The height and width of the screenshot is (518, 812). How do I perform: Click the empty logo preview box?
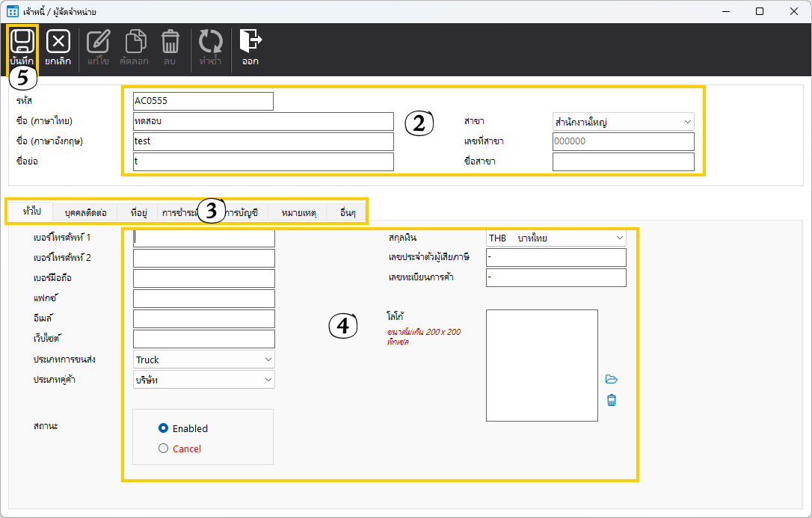click(541, 366)
